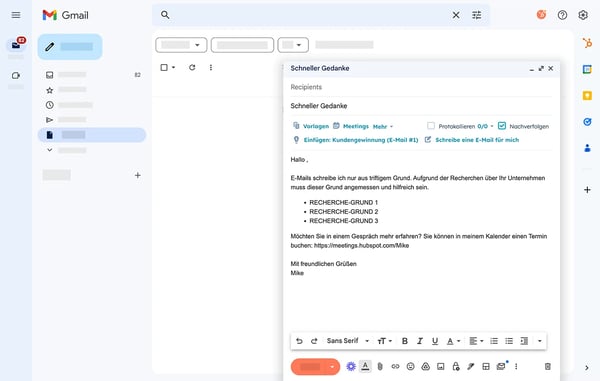Open the Sent folder icon
Viewport: 600px width, 381px height.
pos(49,120)
